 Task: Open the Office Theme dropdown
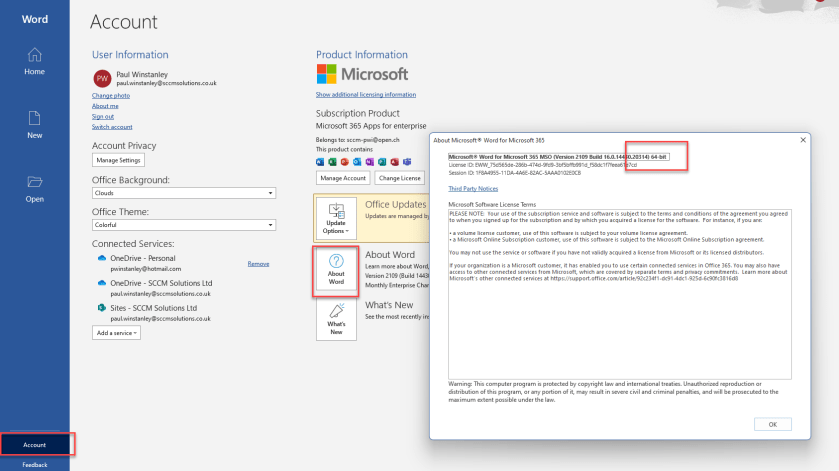click(x=183, y=225)
